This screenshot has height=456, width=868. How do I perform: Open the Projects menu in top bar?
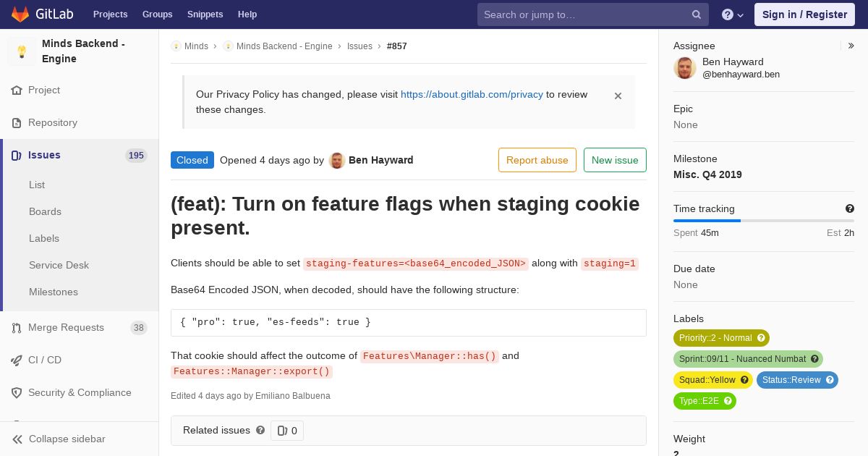coord(110,14)
